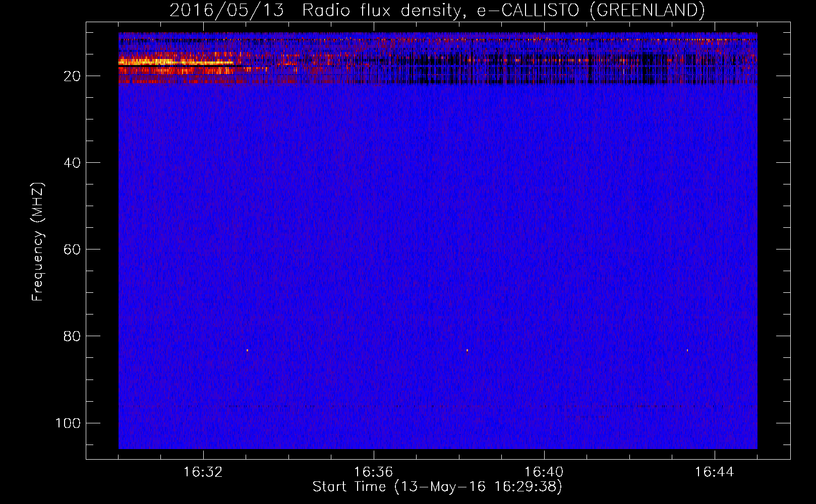
Task: Click the 100 frequency tick label
Action: 68,423
